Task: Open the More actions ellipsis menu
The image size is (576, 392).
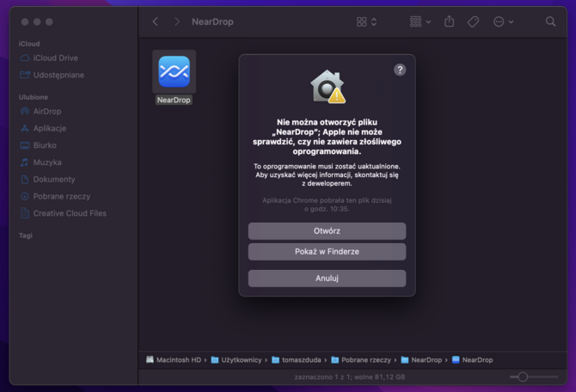Action: coord(503,22)
